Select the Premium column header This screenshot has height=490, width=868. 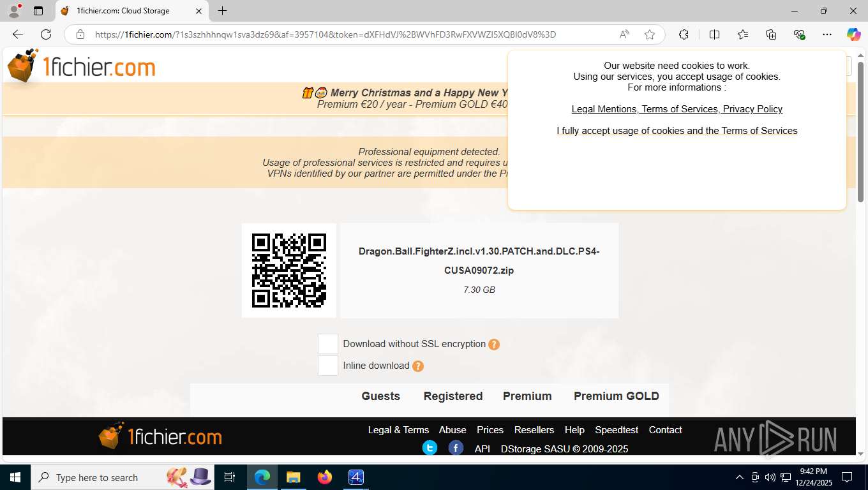527,396
